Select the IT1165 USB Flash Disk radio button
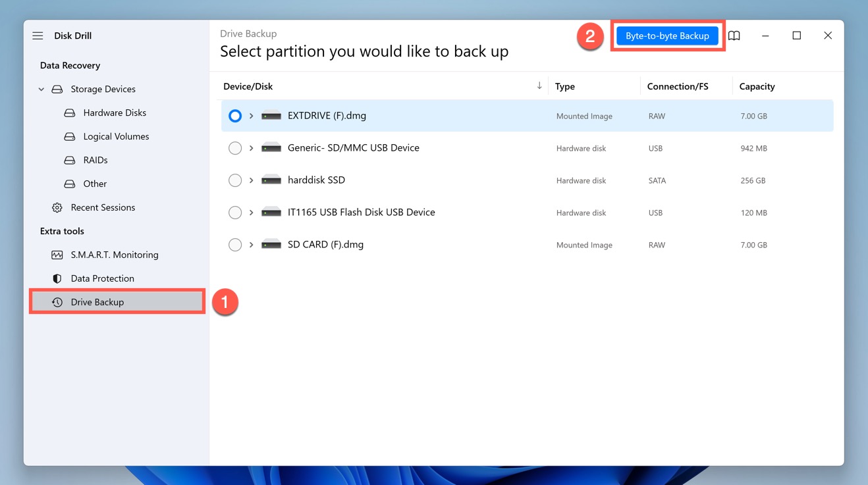This screenshot has height=485, width=868. [x=235, y=213]
